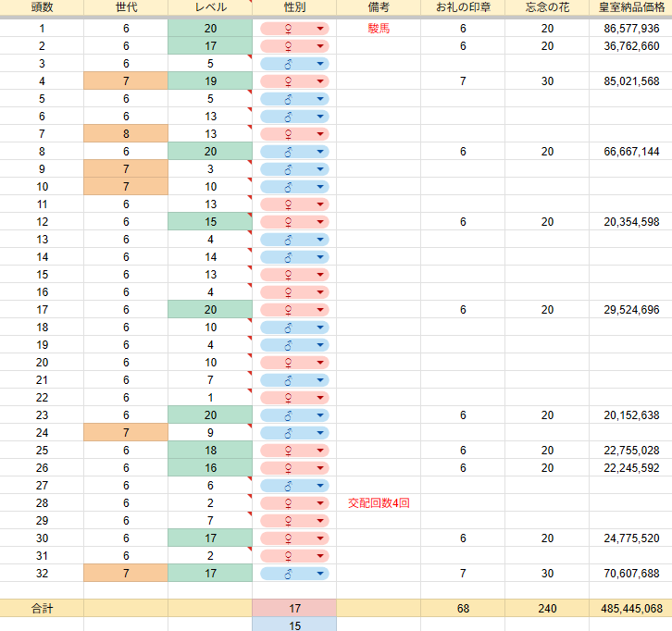Open the gender dropdown in row 1
The width and height of the screenshot is (672, 631).
[294, 29]
